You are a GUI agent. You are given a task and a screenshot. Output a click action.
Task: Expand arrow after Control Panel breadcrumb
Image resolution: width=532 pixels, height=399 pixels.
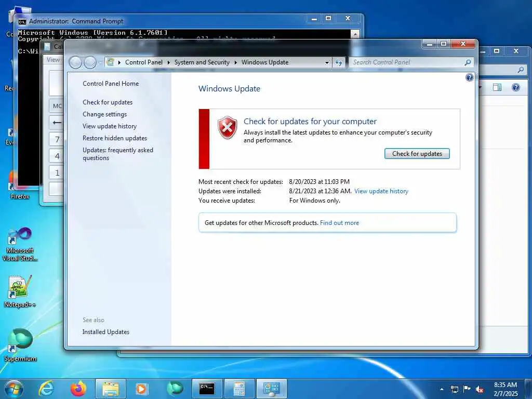168,62
